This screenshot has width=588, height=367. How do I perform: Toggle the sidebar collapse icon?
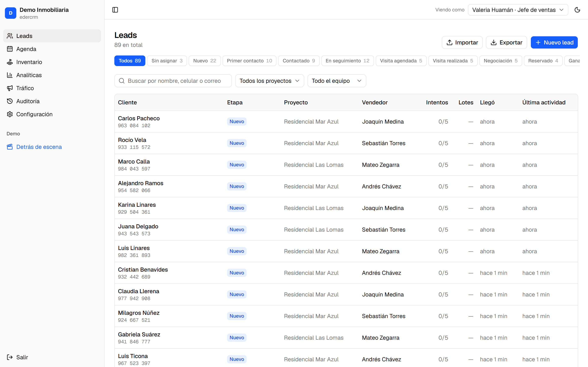pyautogui.click(x=115, y=10)
